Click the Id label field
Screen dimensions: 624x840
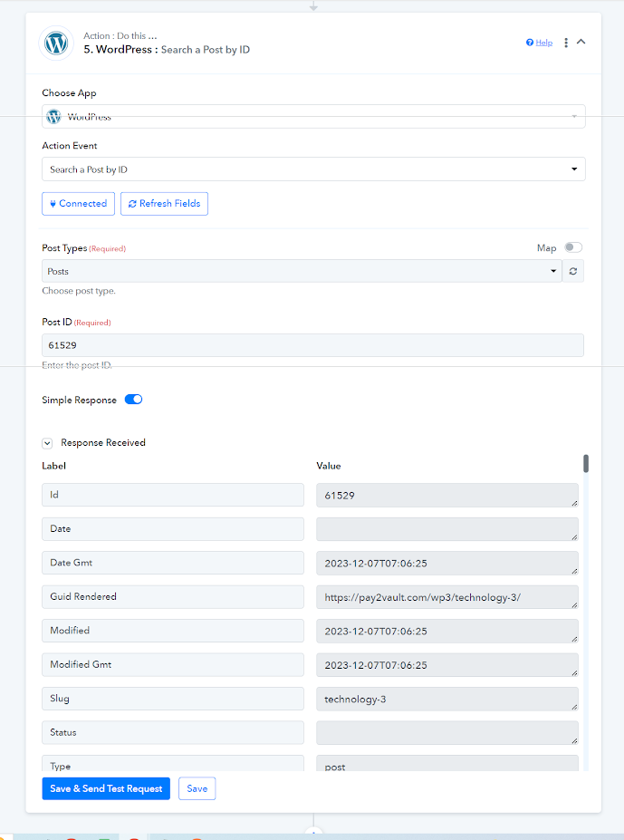(173, 495)
